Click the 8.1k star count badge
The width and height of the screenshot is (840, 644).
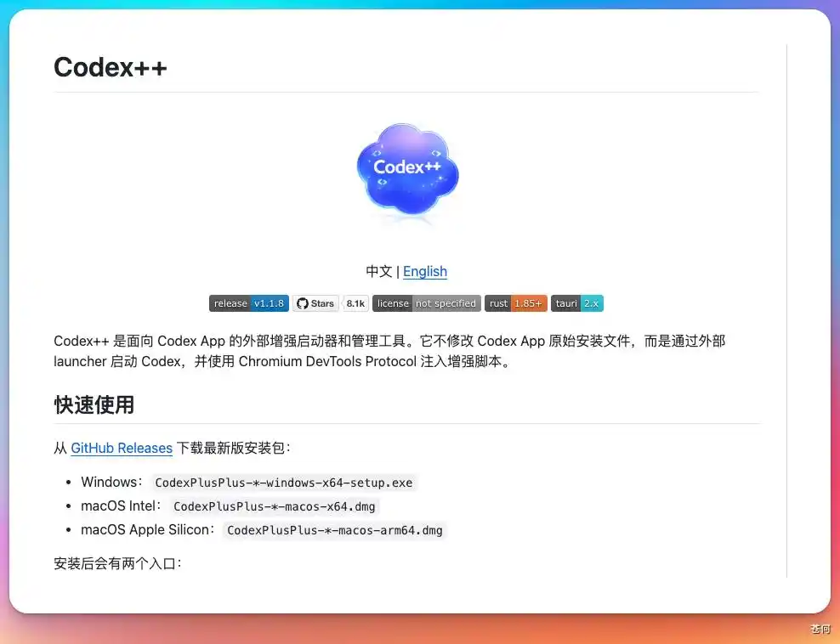click(x=355, y=303)
